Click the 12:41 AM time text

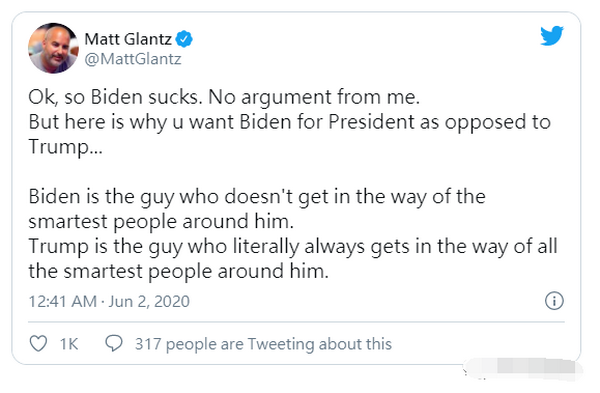[x=63, y=302]
